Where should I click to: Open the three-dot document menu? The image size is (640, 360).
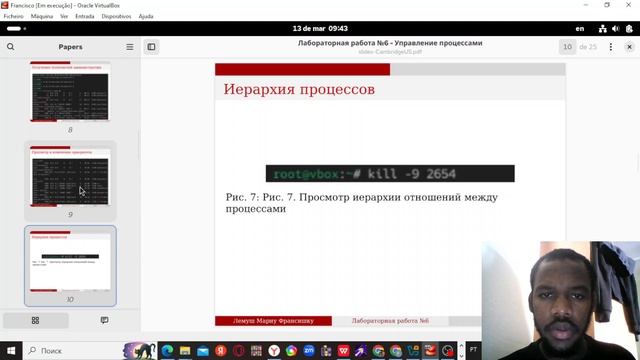(611, 47)
